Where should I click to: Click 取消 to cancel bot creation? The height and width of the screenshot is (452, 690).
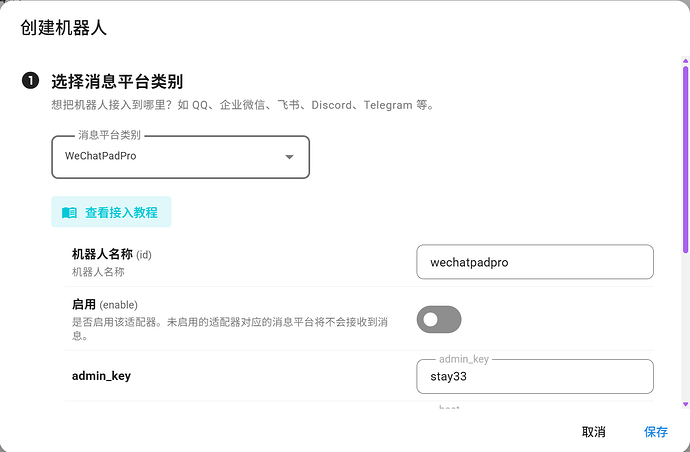pyautogui.click(x=593, y=432)
